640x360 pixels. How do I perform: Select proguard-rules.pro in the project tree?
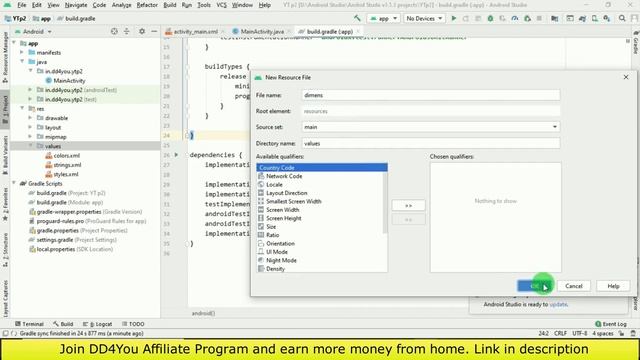click(87, 221)
